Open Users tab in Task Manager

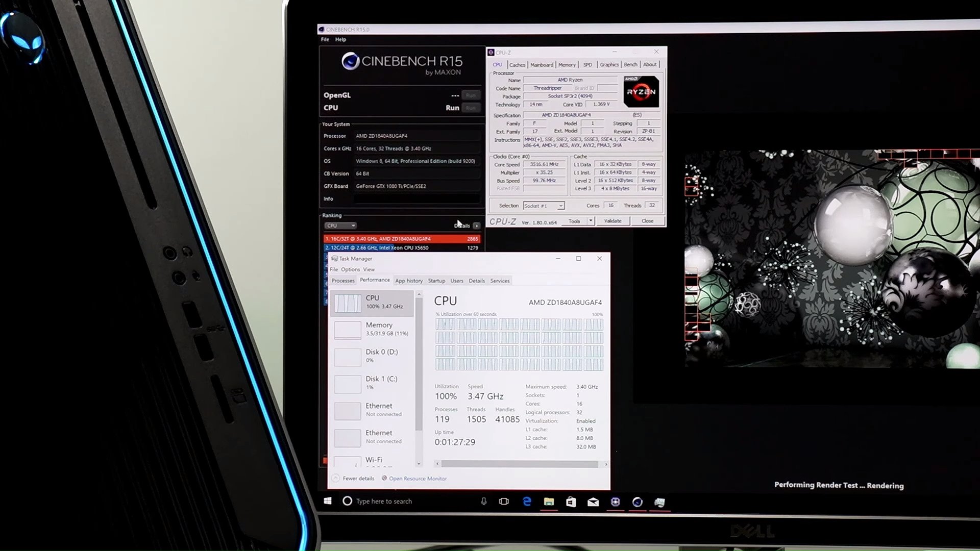[457, 281]
